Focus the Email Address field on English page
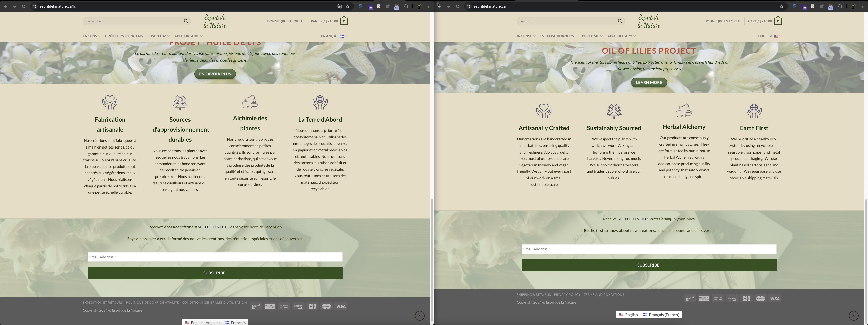868x325 pixels. [x=649, y=249]
